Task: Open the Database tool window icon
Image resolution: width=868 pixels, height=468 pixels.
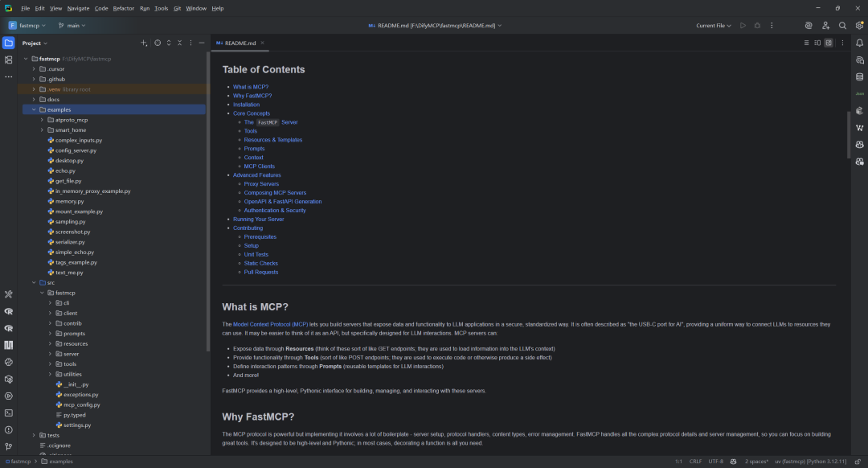Action: 859,77
